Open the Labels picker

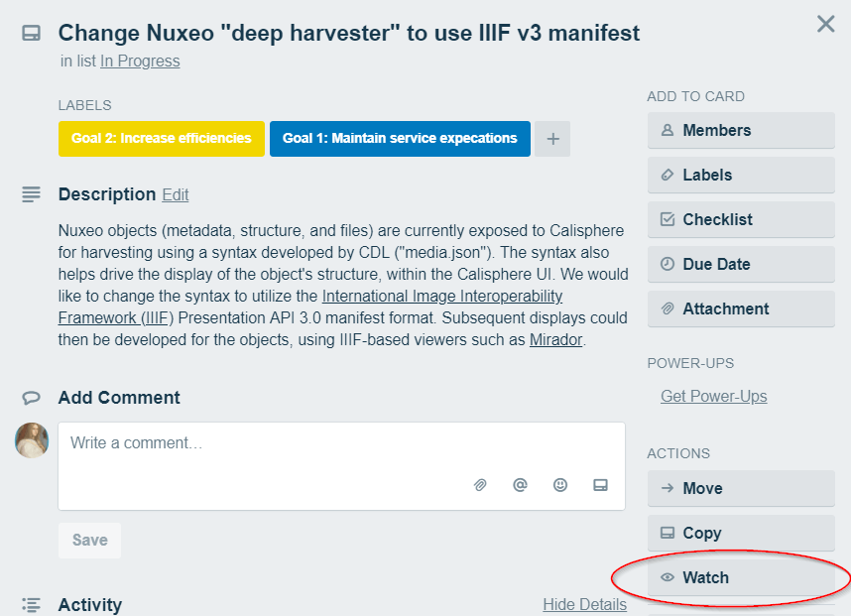coord(741,175)
